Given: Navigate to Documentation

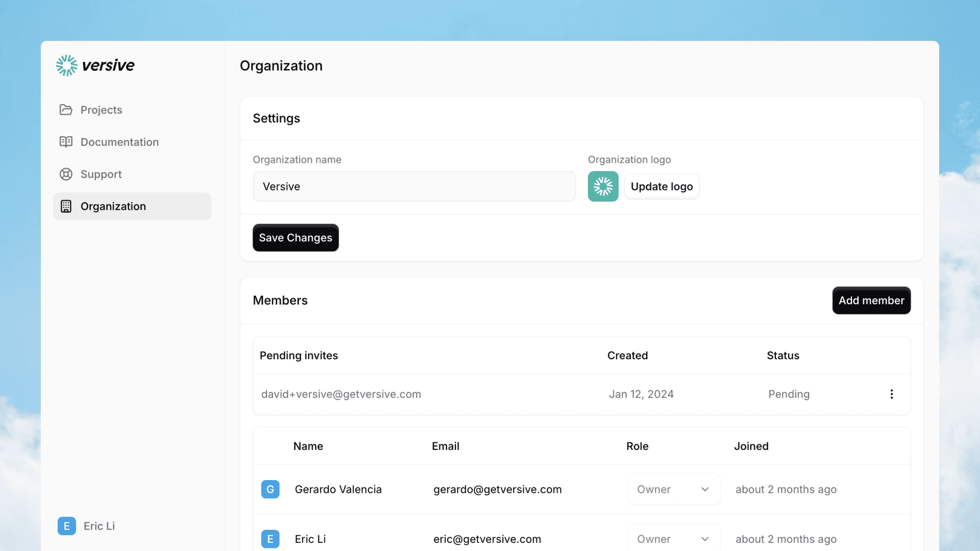Looking at the screenshot, I should point(119,142).
